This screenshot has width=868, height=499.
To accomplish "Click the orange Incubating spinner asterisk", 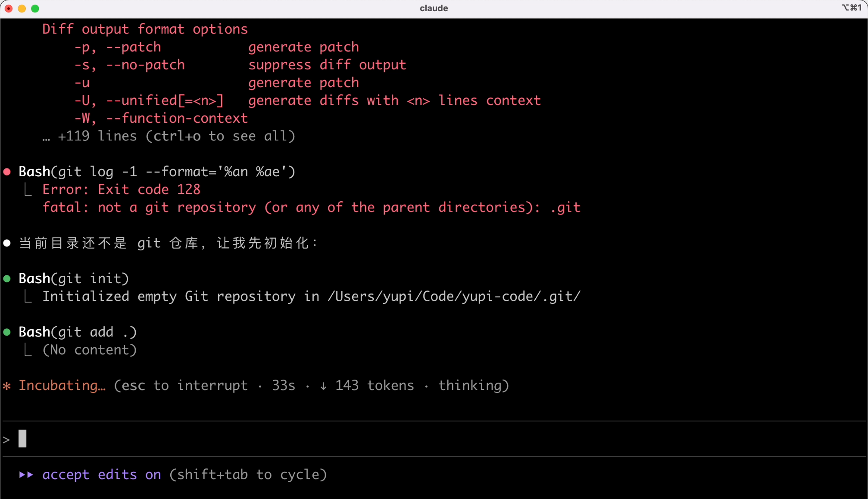I will click(6, 386).
